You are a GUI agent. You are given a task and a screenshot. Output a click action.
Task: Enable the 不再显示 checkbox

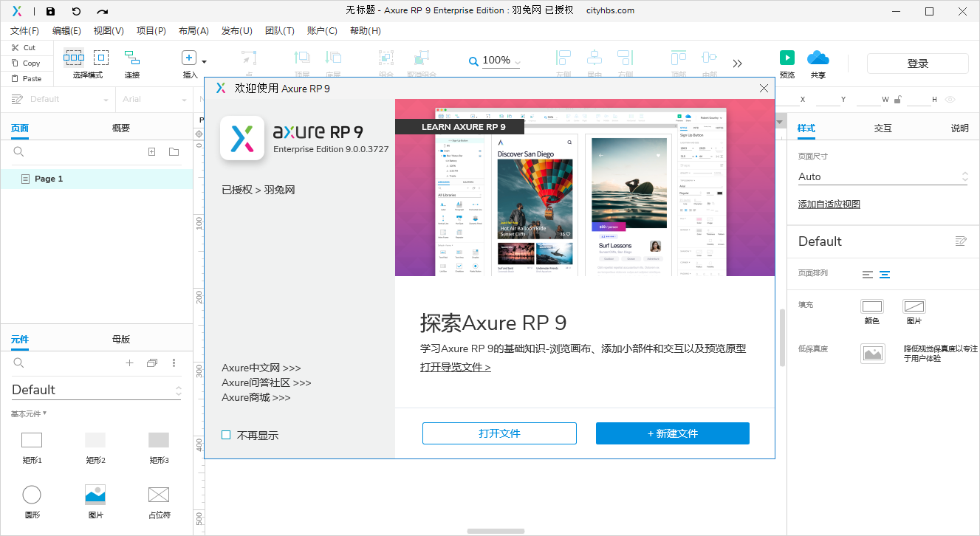(x=226, y=435)
